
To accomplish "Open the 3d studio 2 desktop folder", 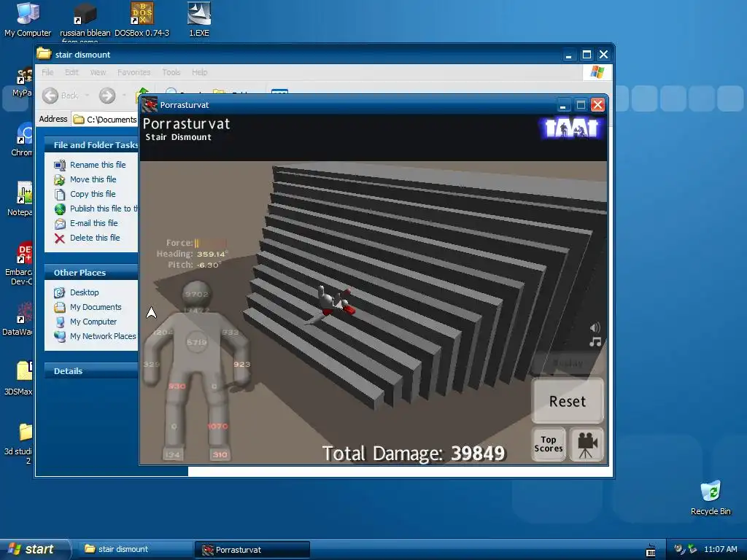I will [x=19, y=444].
